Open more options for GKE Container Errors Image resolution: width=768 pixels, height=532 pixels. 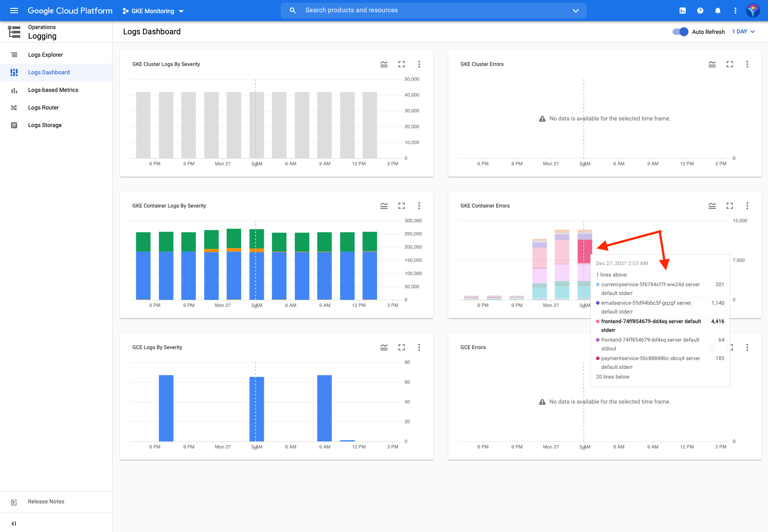point(747,206)
